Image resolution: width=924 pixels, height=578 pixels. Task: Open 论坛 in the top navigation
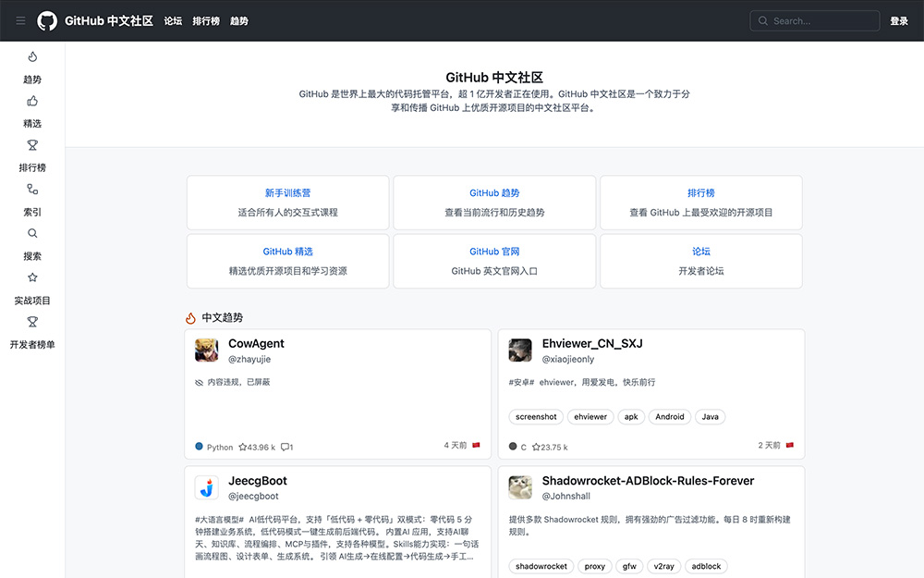(x=174, y=20)
